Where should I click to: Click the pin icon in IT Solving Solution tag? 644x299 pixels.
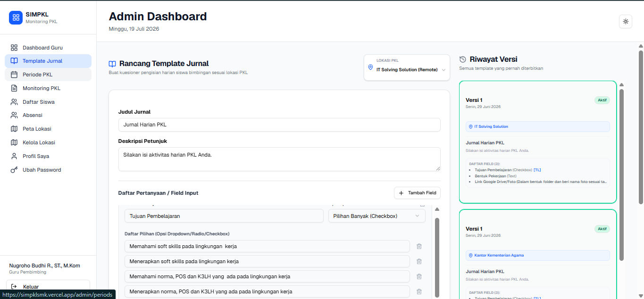coord(471,126)
